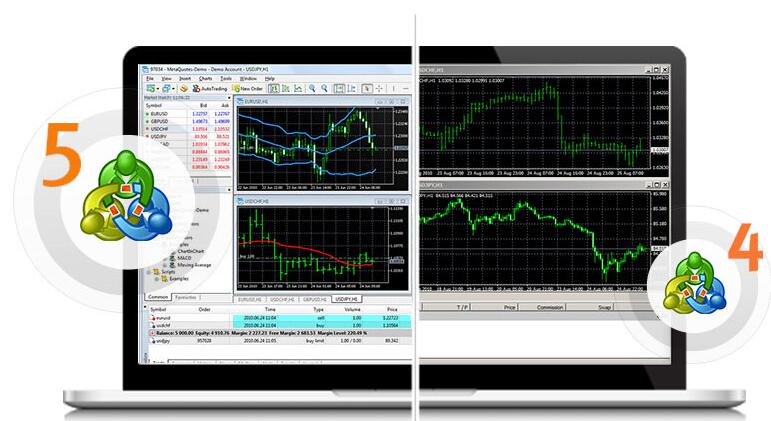Click the zoom in magnifier icon
Image resolution: width=771 pixels, height=421 pixels.
coord(311,88)
